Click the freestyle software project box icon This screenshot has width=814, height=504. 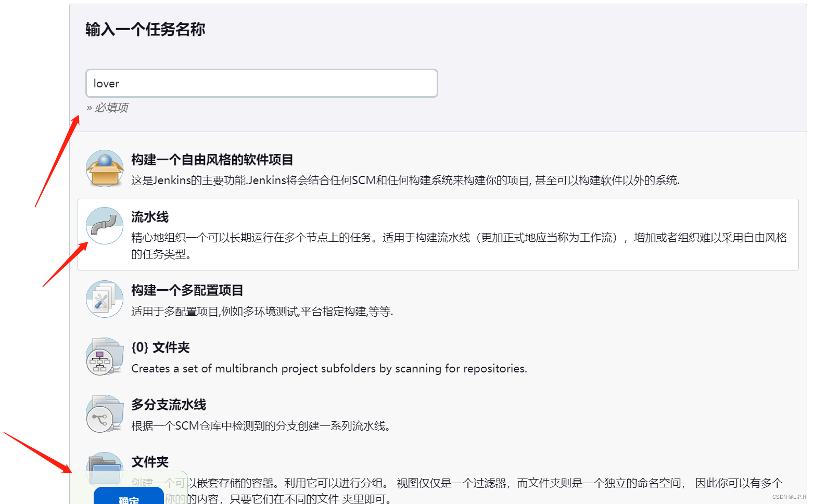point(105,169)
